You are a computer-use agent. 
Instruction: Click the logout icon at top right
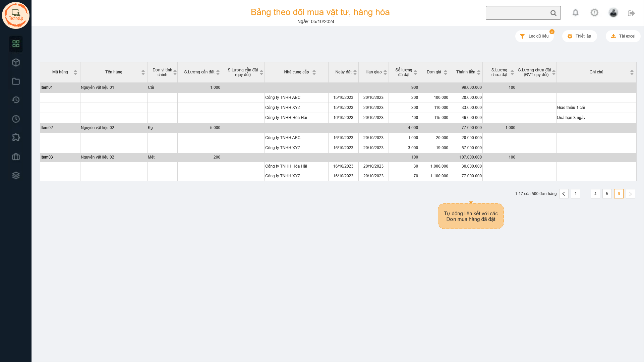[631, 13]
